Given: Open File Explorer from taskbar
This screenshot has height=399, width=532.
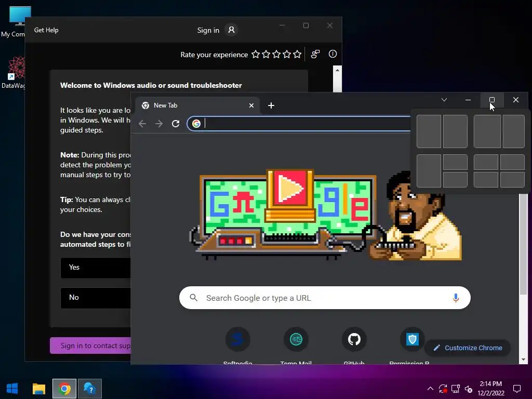Looking at the screenshot, I should coord(38,389).
